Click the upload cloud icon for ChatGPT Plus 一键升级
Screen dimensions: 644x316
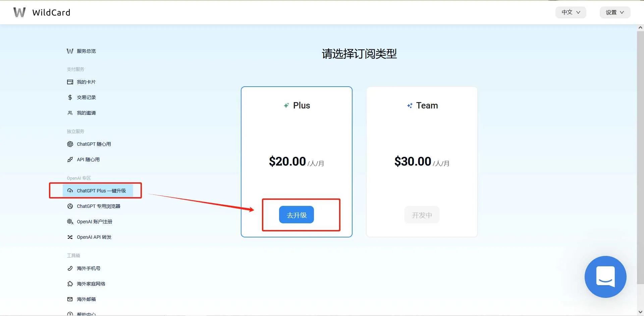coord(70,191)
